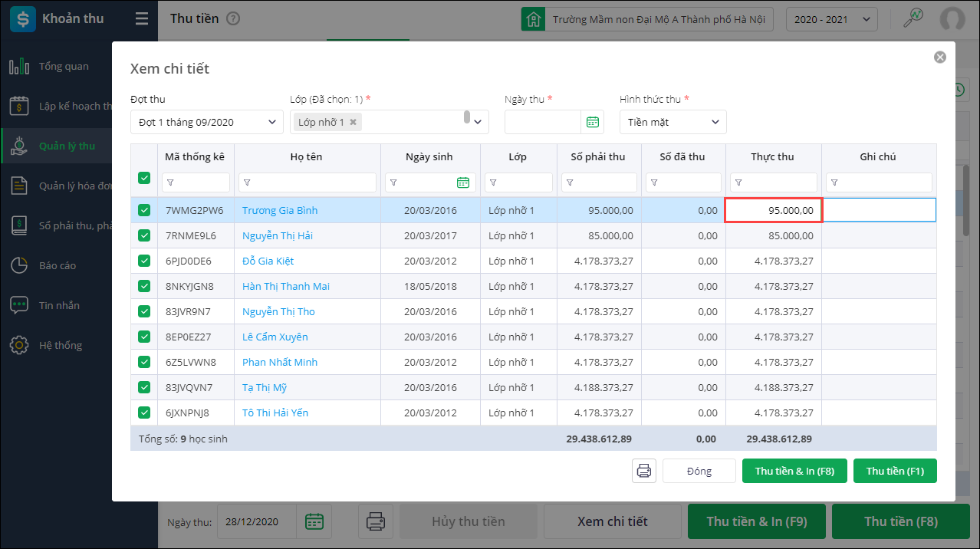Click Ghi chú cell for Trương Gia Bình
The image size is (980, 549).
pos(879,210)
